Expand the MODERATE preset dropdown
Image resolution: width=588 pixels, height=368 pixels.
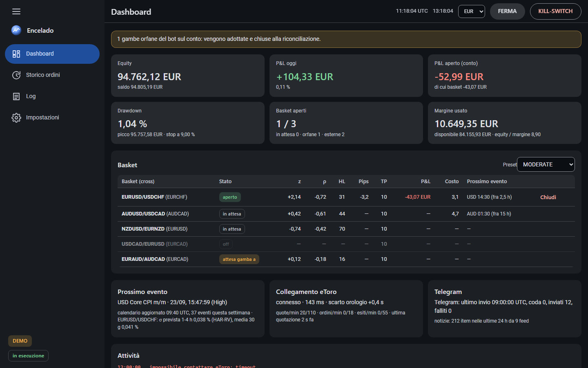tap(546, 164)
